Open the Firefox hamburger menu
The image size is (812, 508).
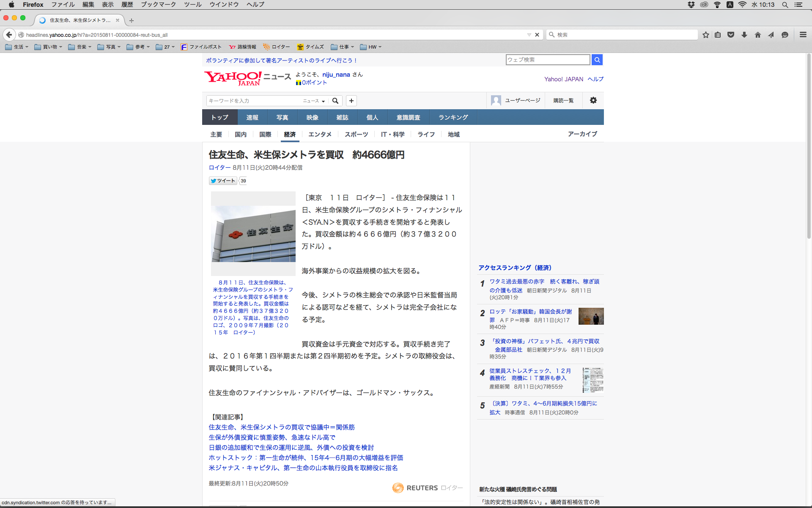coord(803,35)
